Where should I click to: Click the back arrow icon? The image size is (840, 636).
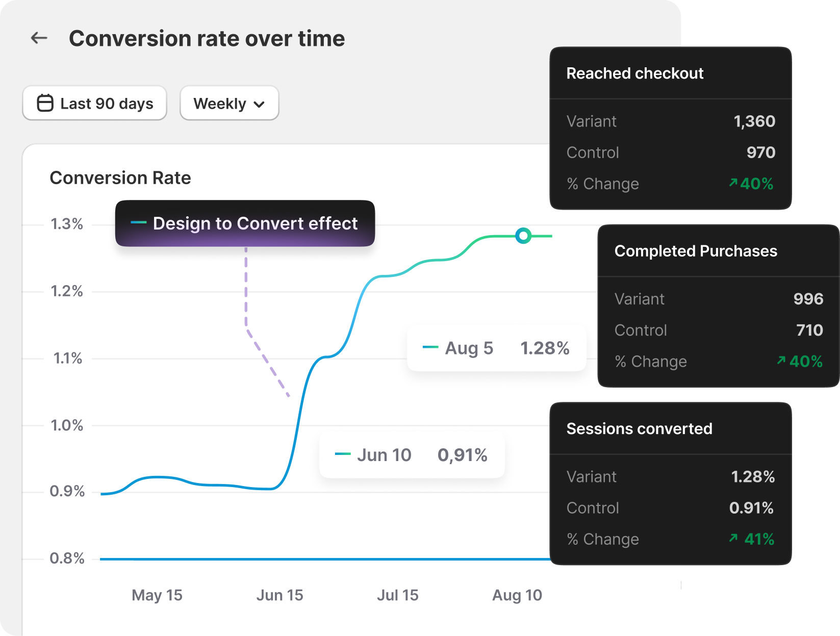click(x=39, y=38)
